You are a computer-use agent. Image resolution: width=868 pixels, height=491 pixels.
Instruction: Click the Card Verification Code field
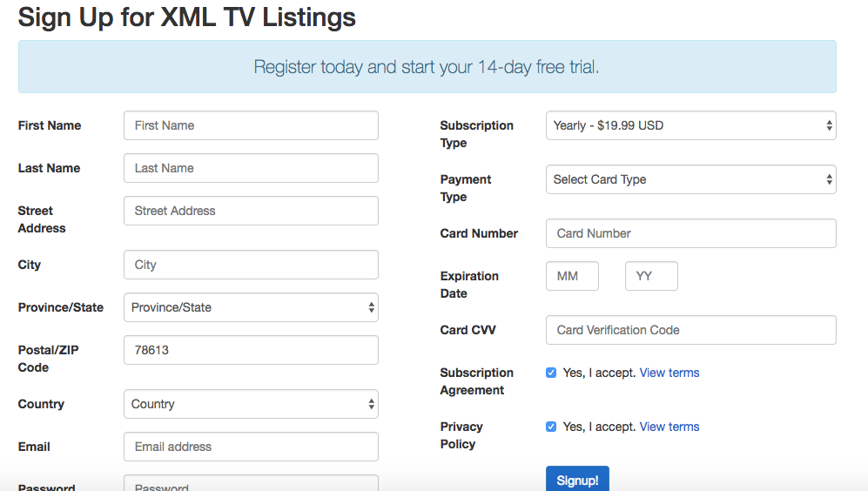[690, 330]
